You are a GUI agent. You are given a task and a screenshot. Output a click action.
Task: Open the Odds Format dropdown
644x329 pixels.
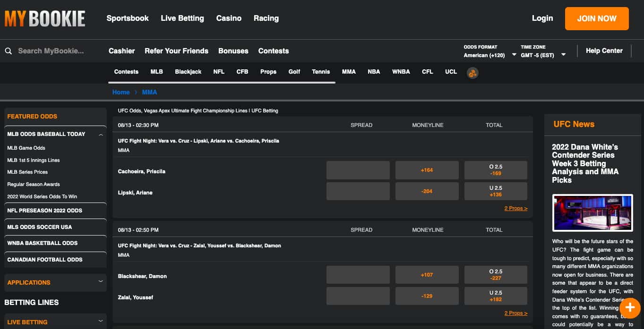tap(490, 51)
